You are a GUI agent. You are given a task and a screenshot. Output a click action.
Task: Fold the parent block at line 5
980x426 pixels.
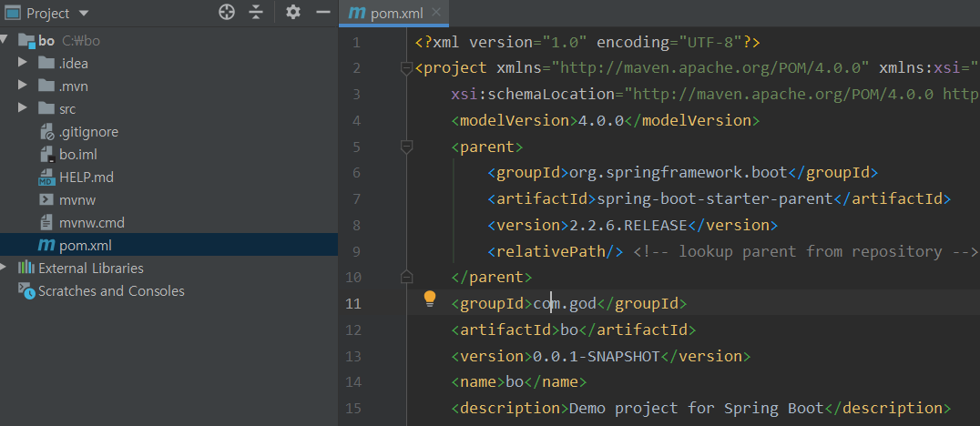[406, 147]
